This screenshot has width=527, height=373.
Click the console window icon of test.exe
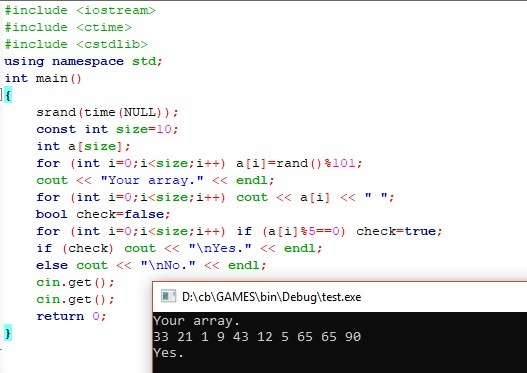[168, 296]
